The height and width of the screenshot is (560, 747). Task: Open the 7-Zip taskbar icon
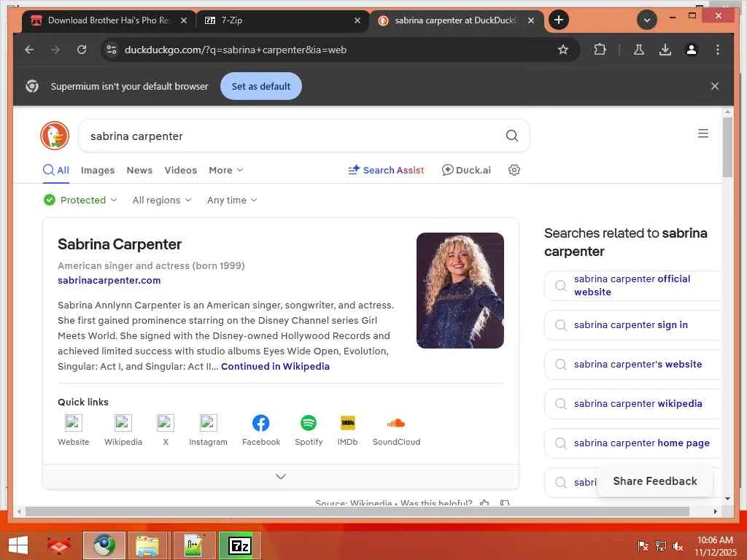coord(239,545)
